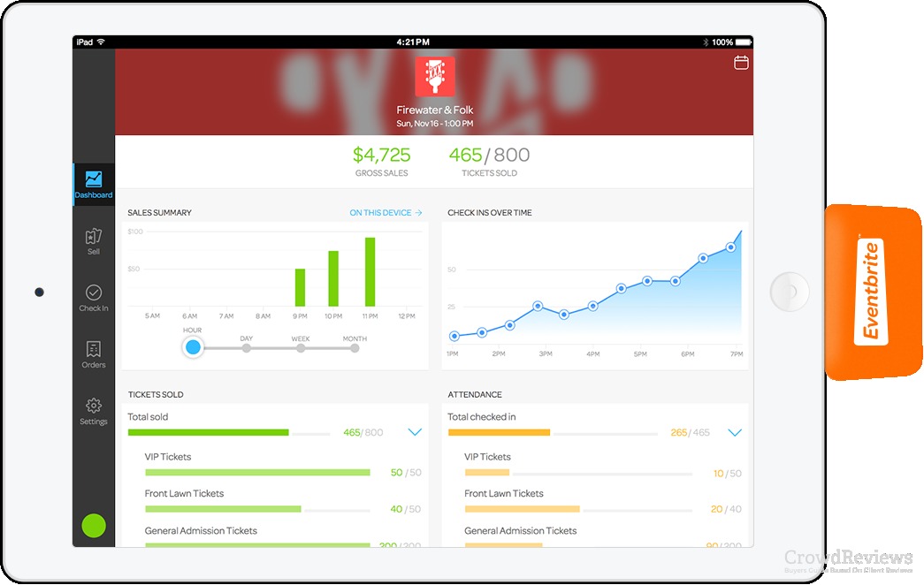Select the Day time scale option
Screen dimensions: 924x585
coord(247,347)
